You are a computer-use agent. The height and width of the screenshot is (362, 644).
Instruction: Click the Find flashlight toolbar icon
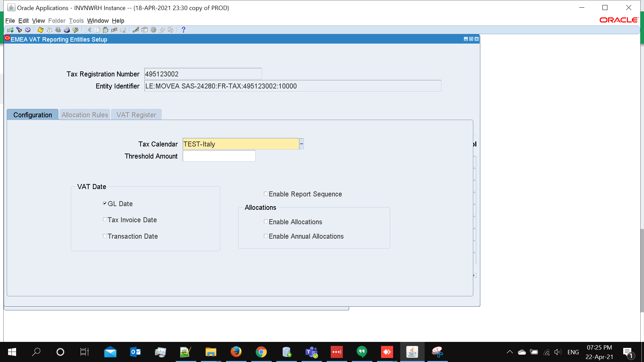pyautogui.click(x=19, y=30)
